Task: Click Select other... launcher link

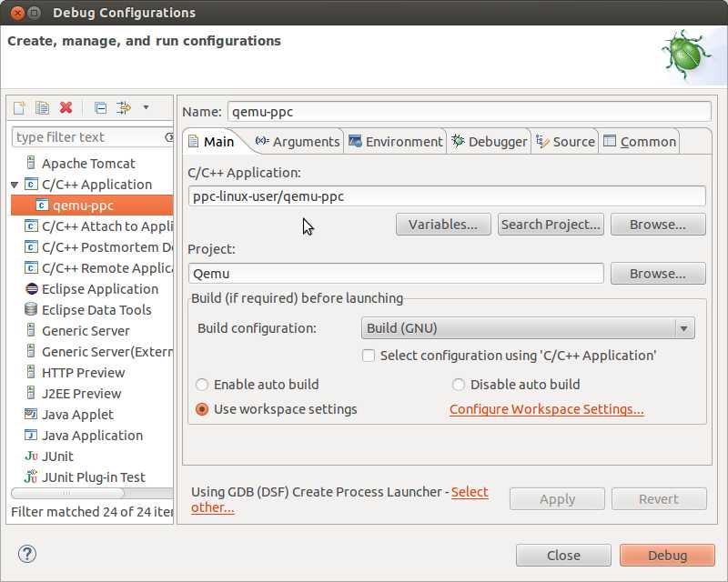Action: [x=470, y=492]
